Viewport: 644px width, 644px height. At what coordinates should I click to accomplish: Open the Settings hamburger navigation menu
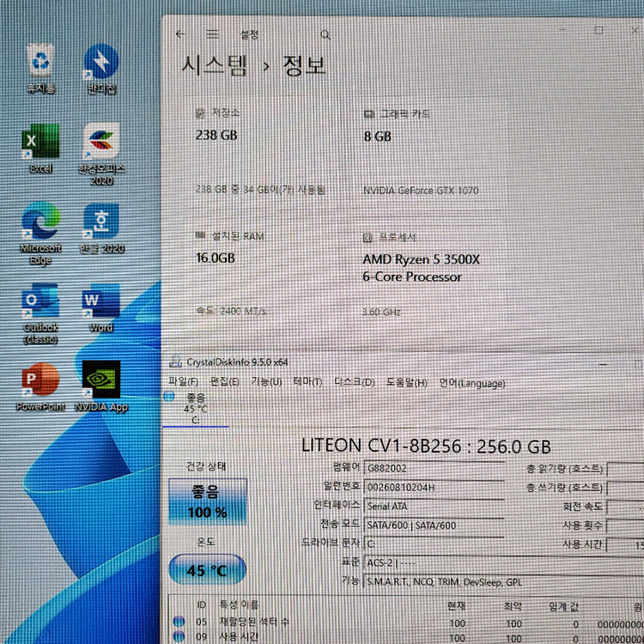coord(212,34)
